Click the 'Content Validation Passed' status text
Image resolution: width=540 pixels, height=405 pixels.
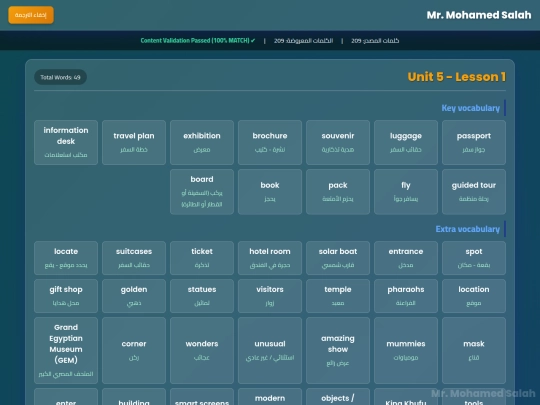point(198,41)
